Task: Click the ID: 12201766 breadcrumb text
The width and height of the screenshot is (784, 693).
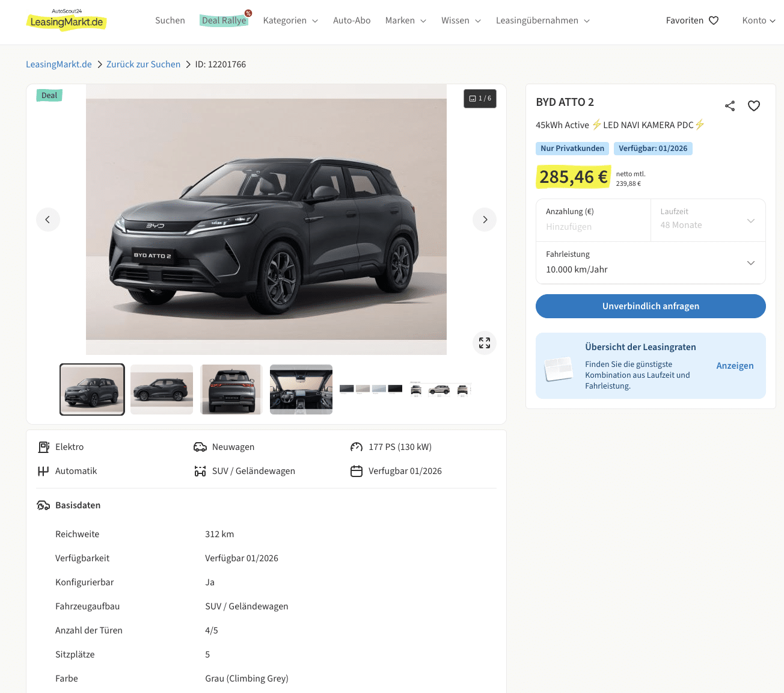Action: pyautogui.click(x=221, y=64)
